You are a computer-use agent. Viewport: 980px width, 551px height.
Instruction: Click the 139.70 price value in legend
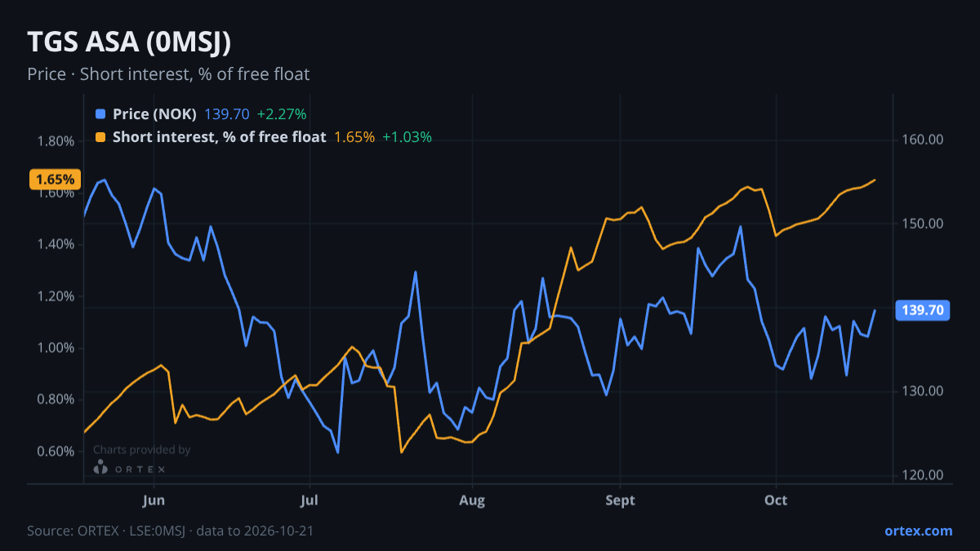(x=226, y=114)
